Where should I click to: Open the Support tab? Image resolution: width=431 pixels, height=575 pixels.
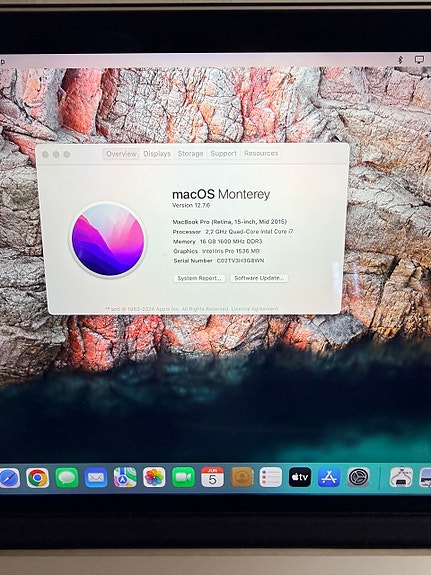click(x=223, y=153)
